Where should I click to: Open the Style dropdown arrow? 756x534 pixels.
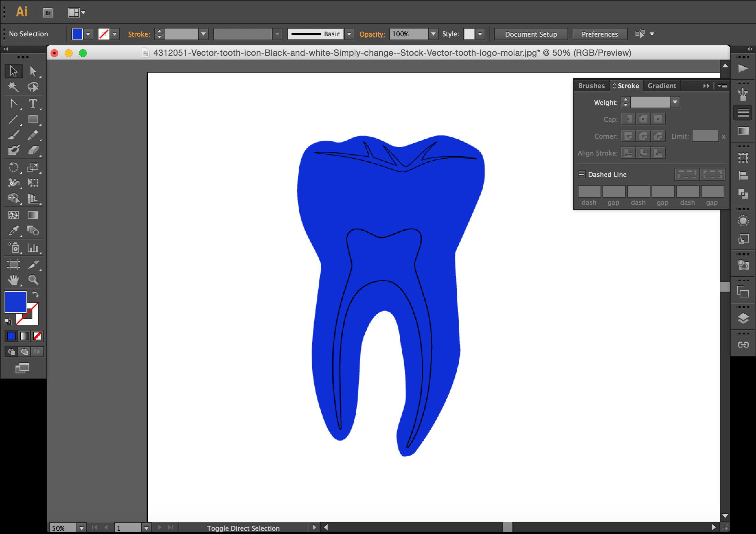pyautogui.click(x=480, y=34)
